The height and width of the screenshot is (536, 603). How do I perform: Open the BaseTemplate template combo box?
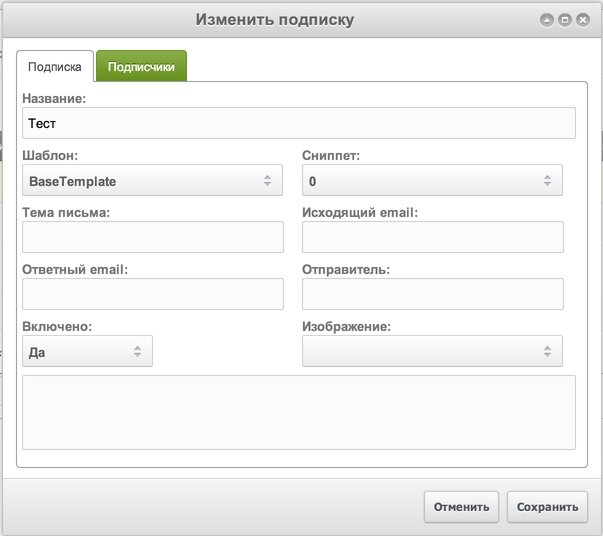[x=152, y=180]
